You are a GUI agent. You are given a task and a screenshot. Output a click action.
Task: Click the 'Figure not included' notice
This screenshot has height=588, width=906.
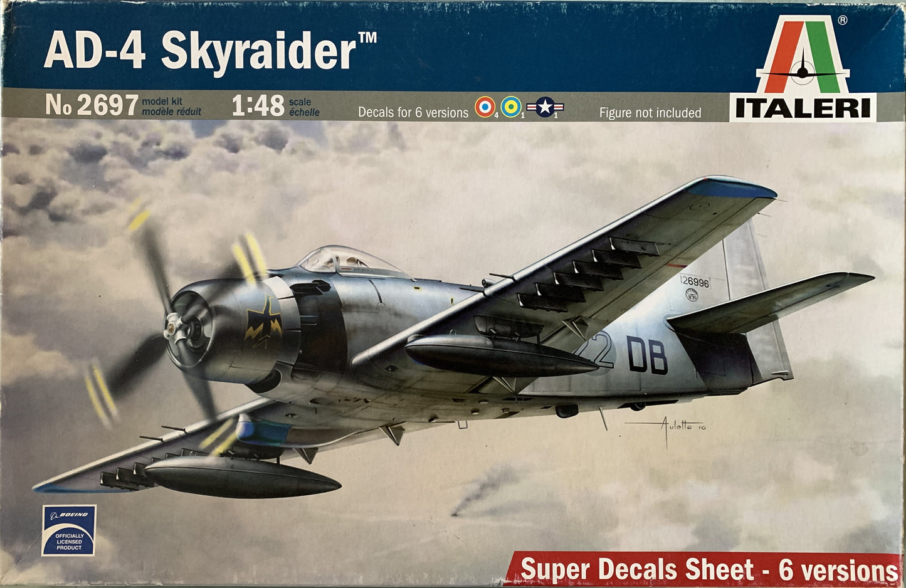[650, 113]
